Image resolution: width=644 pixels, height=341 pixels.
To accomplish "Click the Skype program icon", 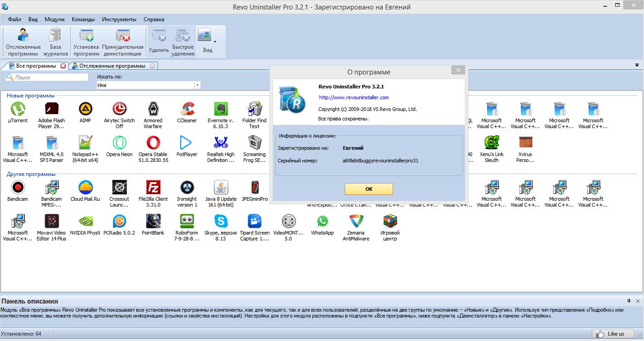I will [221, 221].
